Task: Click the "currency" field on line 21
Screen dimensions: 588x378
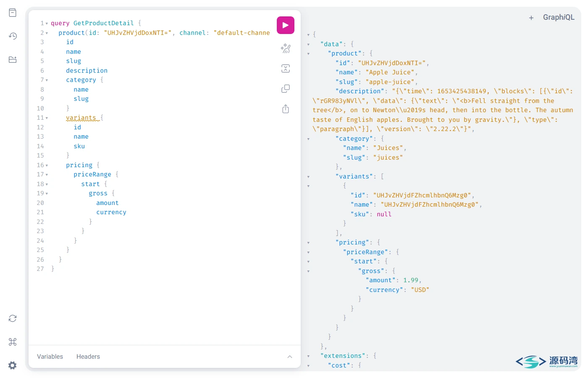Action: (x=111, y=212)
